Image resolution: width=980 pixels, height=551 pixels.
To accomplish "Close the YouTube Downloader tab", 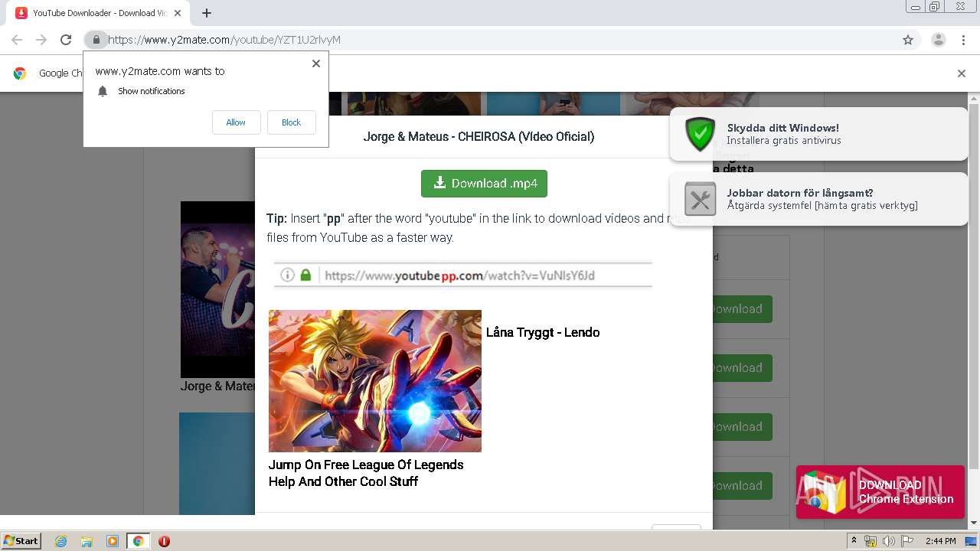I will click(x=178, y=13).
